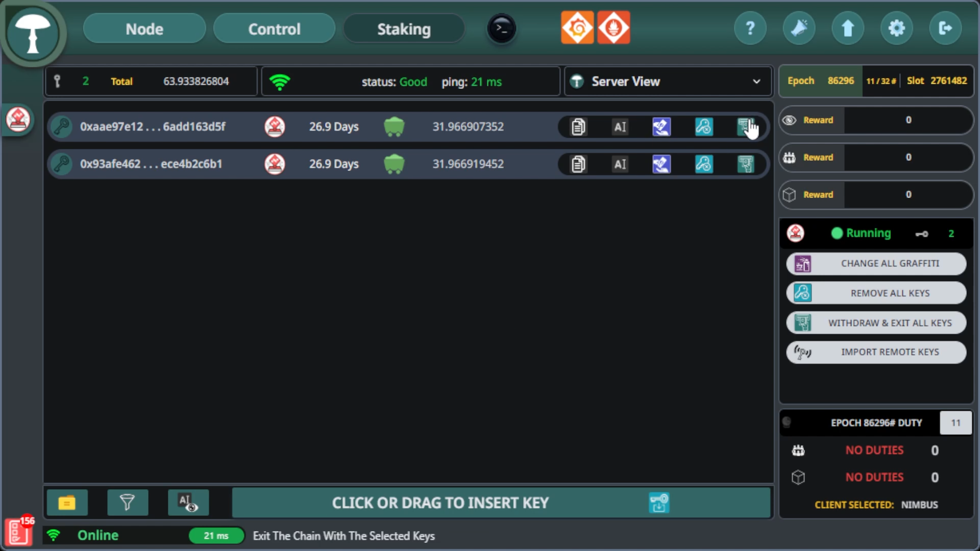Toggle the AI filter button in bottom bar

coord(188,503)
